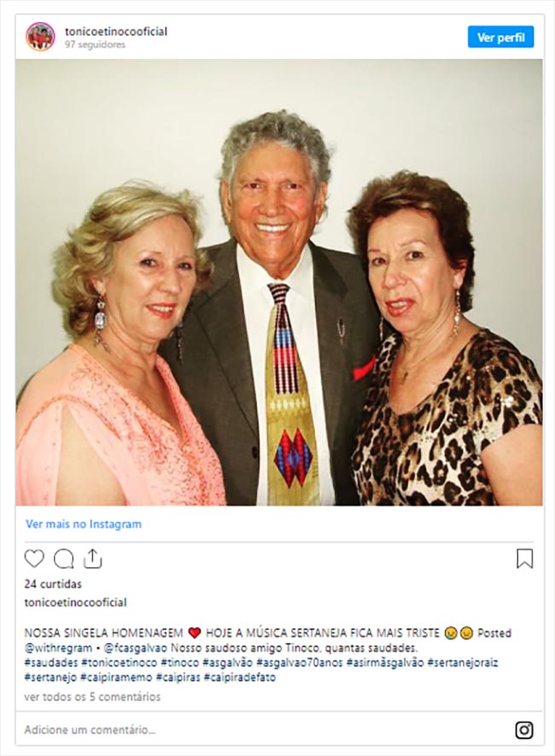Open the post photo of three people

pyautogui.click(x=279, y=283)
